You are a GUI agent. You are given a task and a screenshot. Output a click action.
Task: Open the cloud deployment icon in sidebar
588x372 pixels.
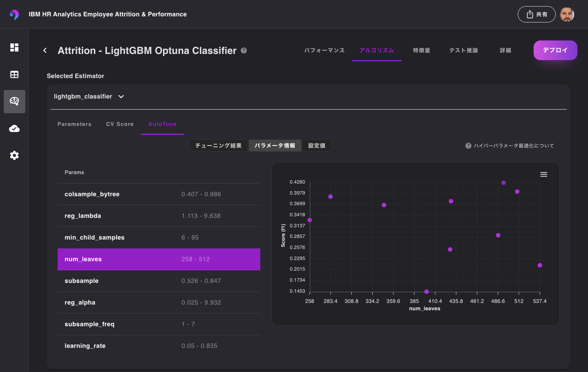pyautogui.click(x=14, y=128)
